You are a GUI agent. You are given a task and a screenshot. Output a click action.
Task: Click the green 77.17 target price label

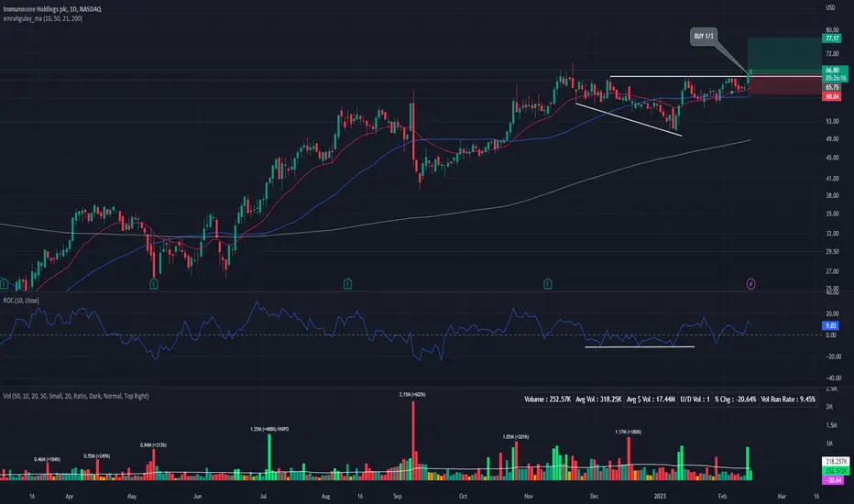(832, 38)
